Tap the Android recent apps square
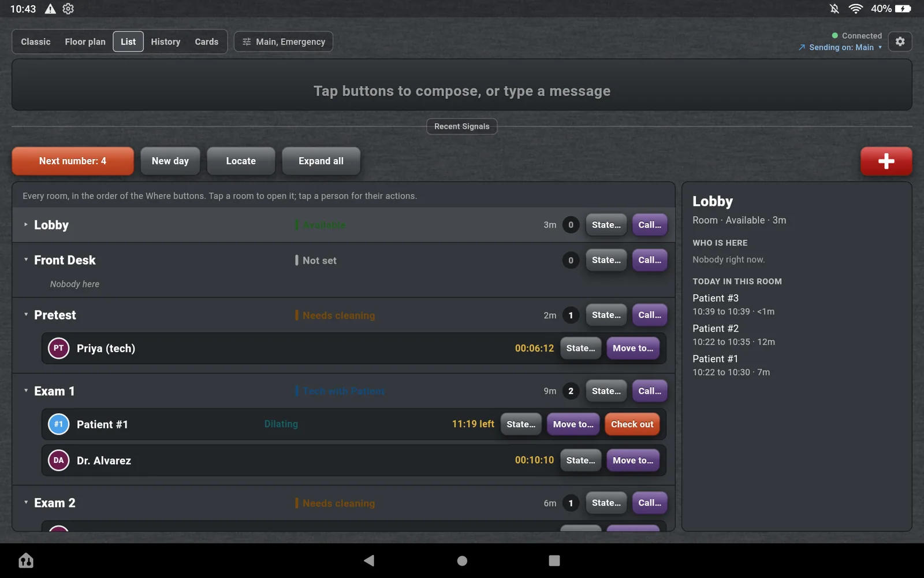 click(554, 561)
